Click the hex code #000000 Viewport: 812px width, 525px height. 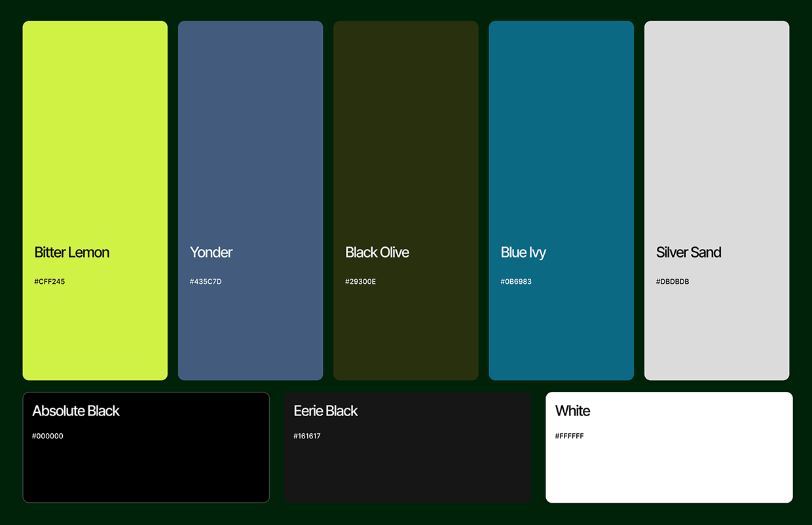pyautogui.click(x=48, y=436)
